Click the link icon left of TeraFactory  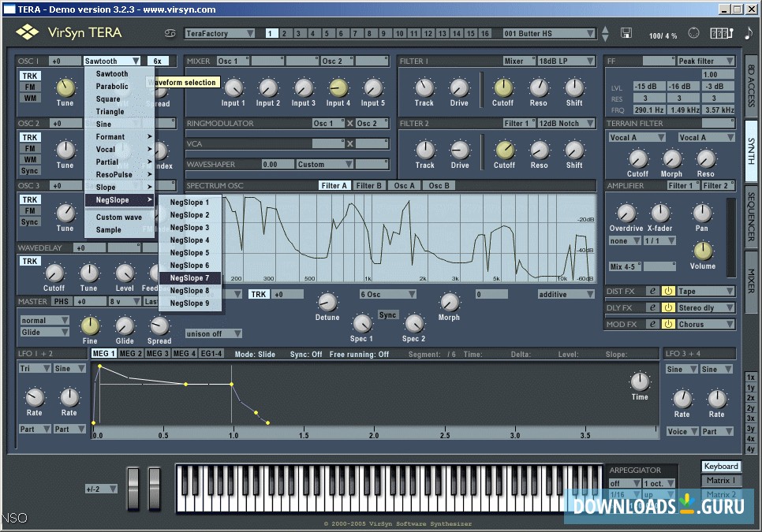[170, 33]
